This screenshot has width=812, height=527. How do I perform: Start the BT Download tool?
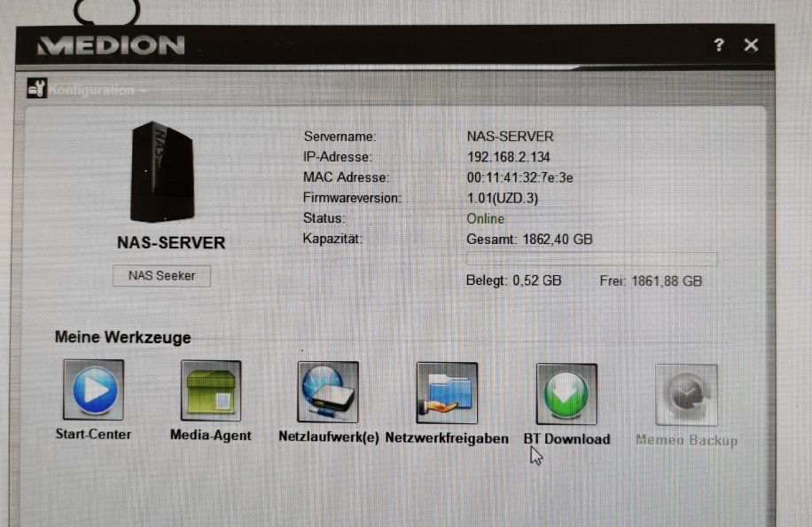point(566,390)
